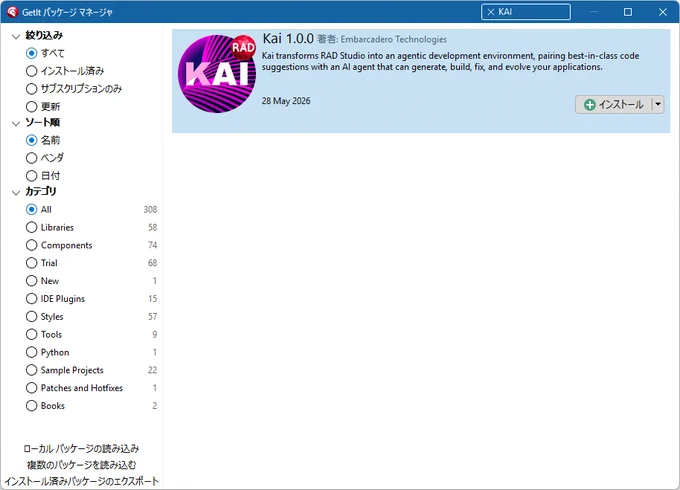This screenshot has height=490, width=680.
Task: Clear the KAI search with the X icon
Action: click(x=491, y=12)
